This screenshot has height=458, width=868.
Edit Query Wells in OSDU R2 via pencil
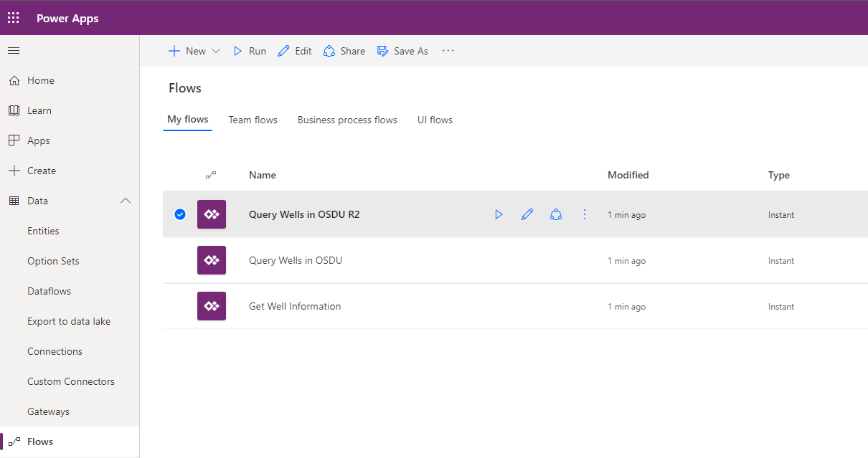pyautogui.click(x=527, y=214)
